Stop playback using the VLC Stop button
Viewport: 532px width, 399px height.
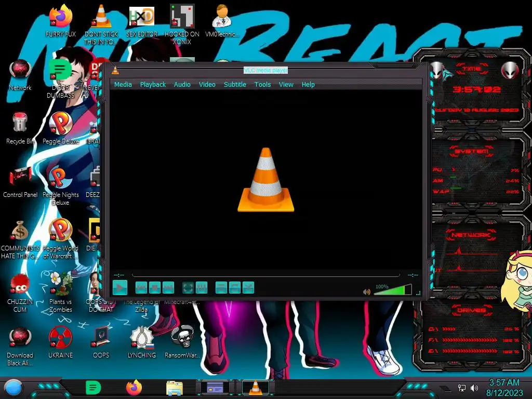coord(155,288)
